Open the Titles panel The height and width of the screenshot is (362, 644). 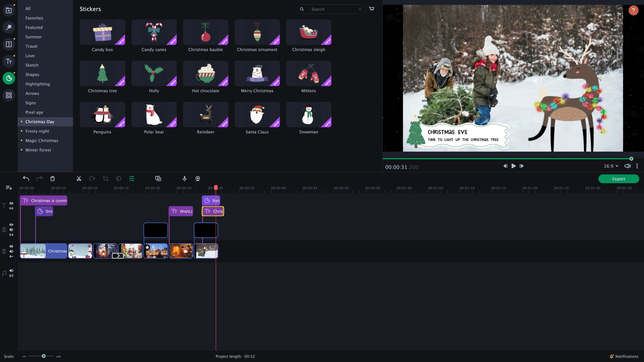click(9, 61)
